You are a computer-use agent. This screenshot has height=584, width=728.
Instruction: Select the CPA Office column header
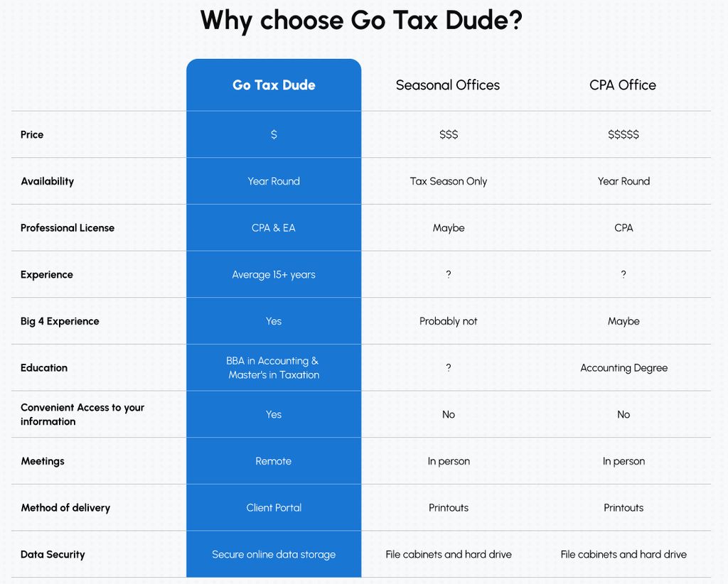tap(623, 85)
